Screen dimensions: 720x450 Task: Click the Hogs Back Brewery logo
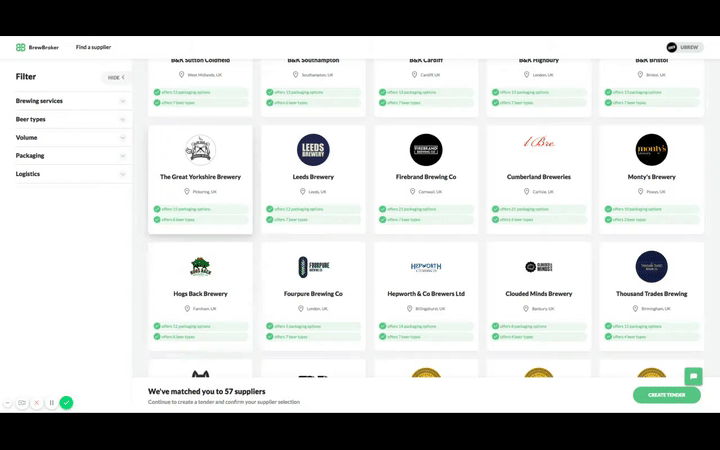(x=200, y=267)
